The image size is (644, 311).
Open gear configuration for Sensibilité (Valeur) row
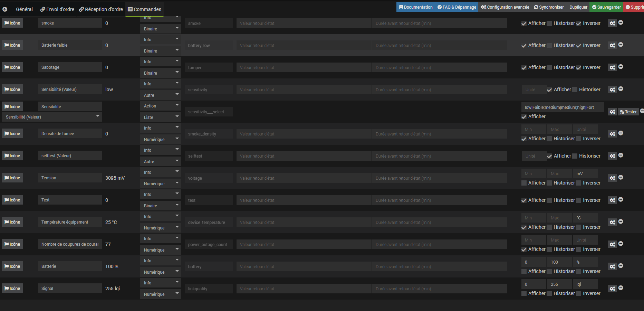[612, 89]
